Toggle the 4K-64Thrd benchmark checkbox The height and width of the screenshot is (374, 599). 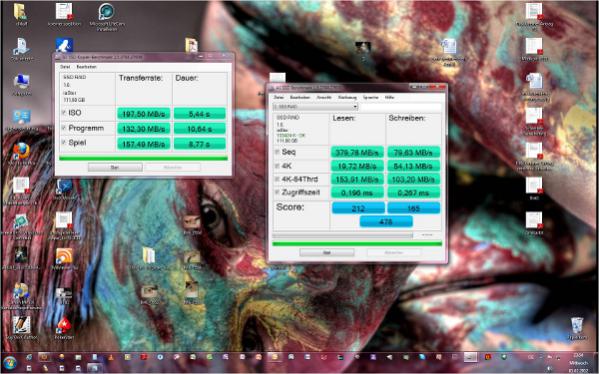[277, 179]
